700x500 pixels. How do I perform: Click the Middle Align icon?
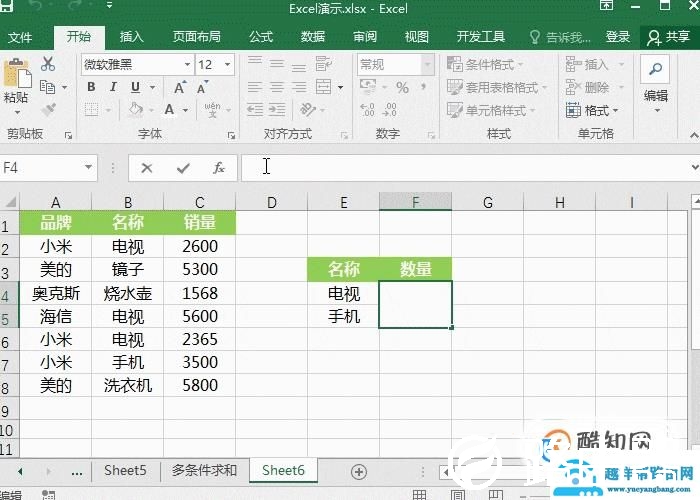click(277, 64)
